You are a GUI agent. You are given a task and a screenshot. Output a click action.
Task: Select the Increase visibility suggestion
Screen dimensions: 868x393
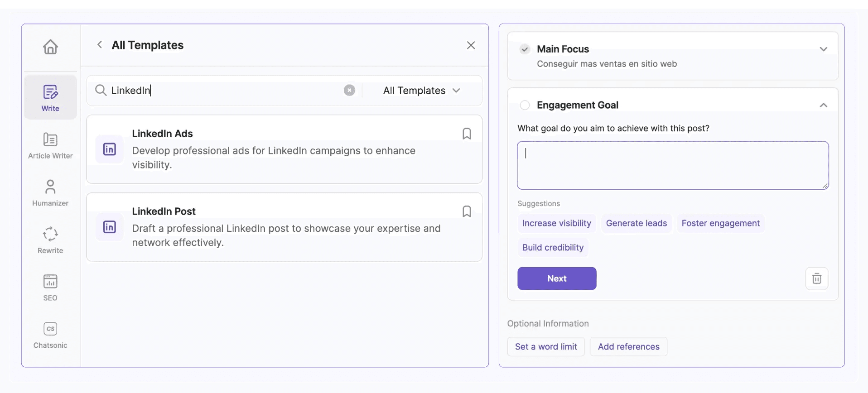point(557,223)
